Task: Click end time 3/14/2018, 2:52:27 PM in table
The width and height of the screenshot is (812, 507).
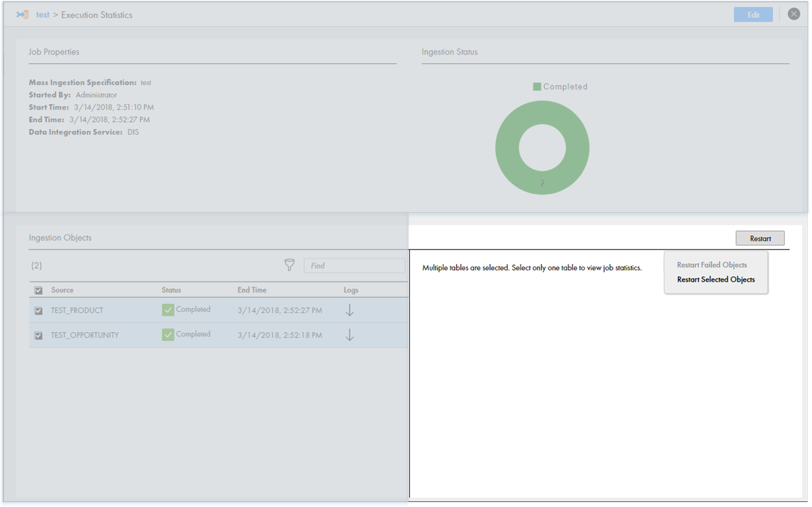Action: (x=279, y=310)
